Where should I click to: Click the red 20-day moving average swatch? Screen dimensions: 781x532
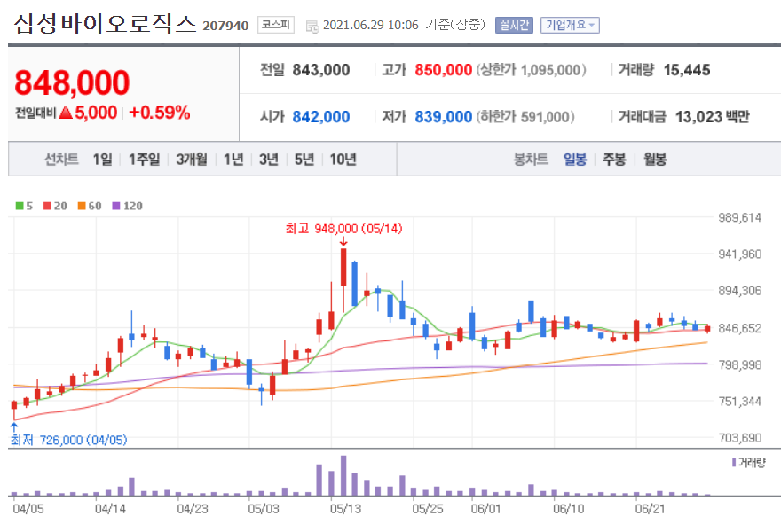[47, 206]
